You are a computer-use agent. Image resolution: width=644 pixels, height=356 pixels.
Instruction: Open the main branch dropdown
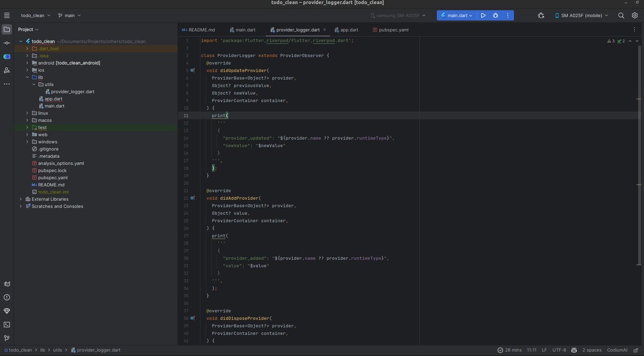click(x=69, y=16)
